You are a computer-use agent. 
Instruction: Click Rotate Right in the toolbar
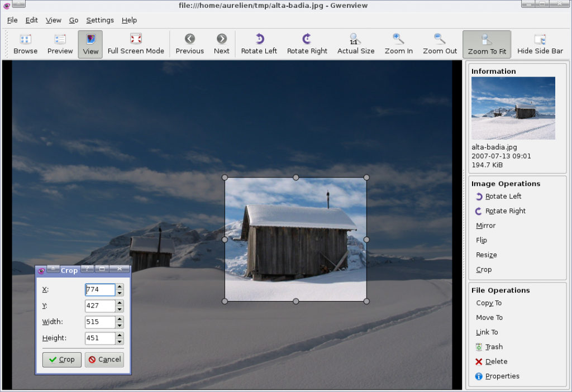307,44
